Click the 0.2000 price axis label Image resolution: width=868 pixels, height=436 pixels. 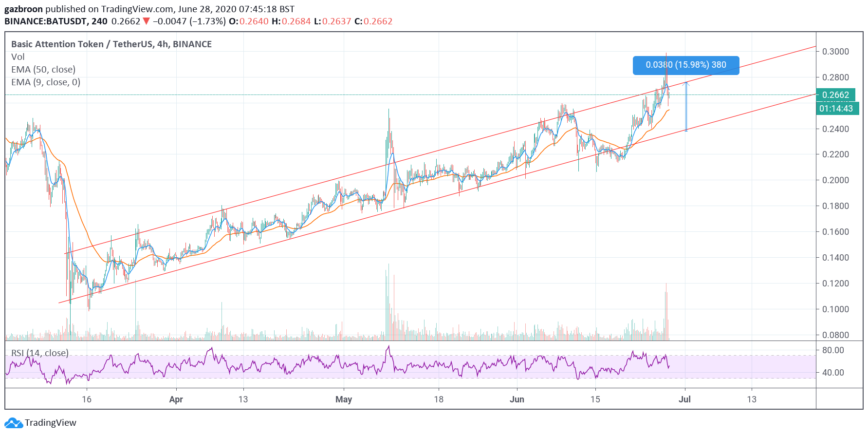pos(835,180)
